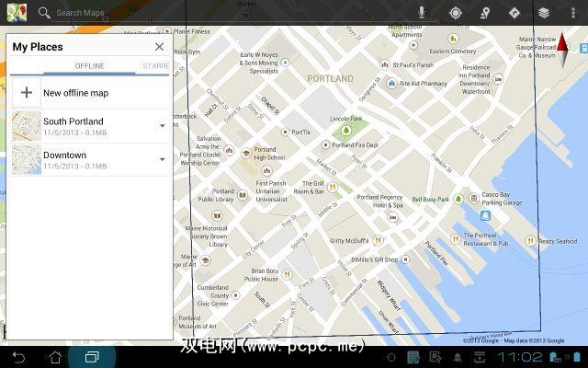Screen dimensions: 588x368
Task: Tap the voice search microphone icon
Action: [422, 12]
